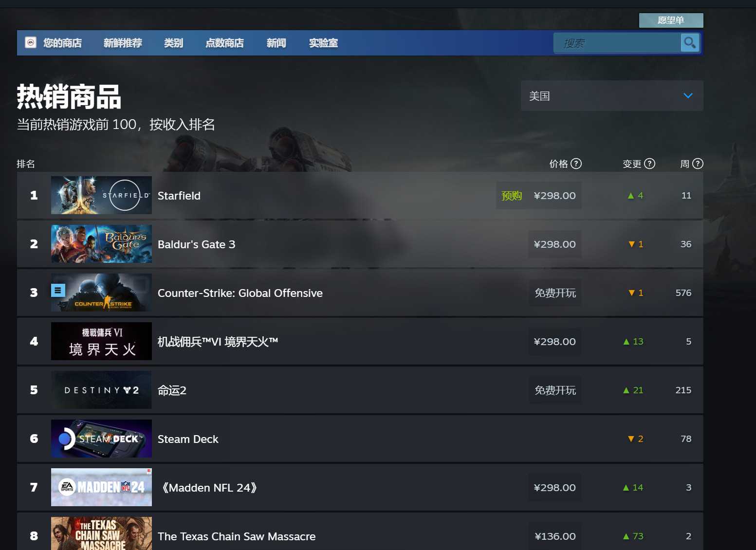Screen dimensions: 756x550
Task: Click the Baldur's Gate 3 link
Action: [x=196, y=244]
